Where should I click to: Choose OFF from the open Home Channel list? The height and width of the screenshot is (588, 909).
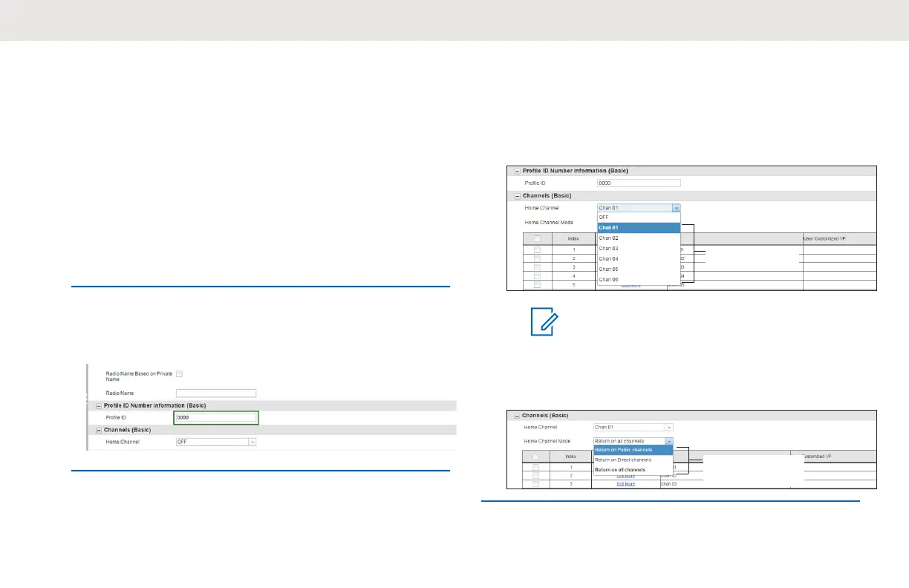point(639,218)
